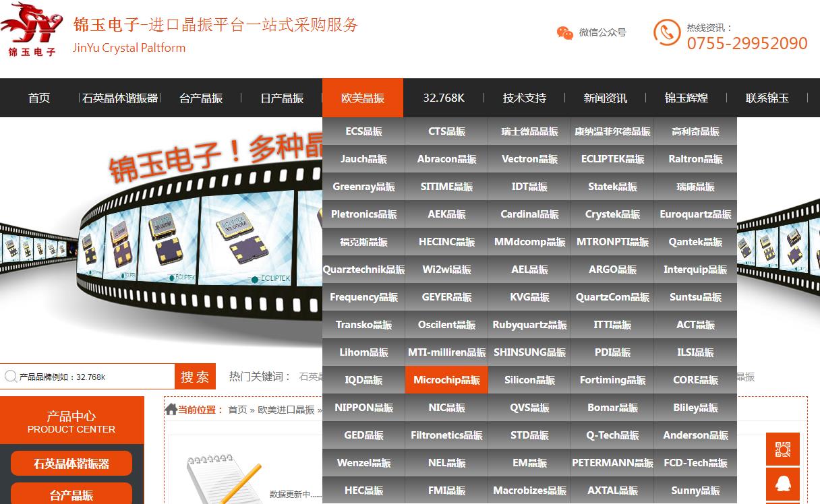Open the 首页 navigation item
The width and height of the screenshot is (820, 504).
point(39,98)
